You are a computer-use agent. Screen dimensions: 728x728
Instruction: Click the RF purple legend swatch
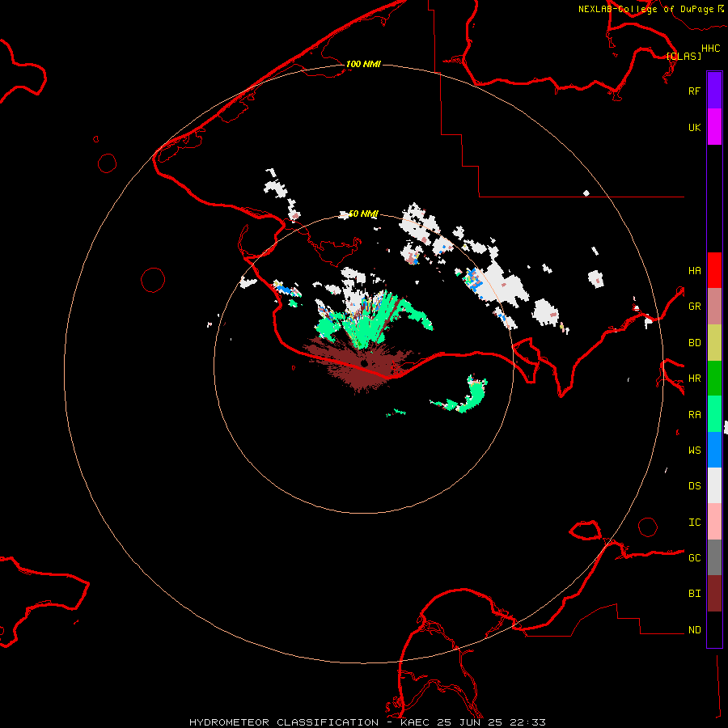click(x=714, y=91)
